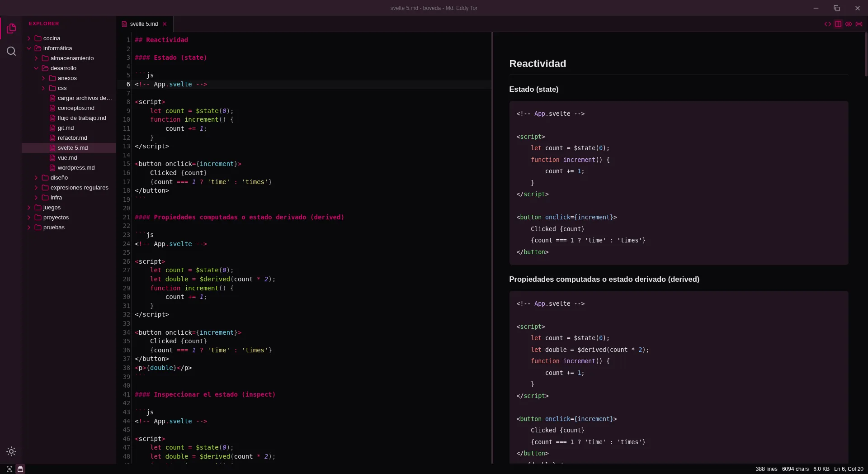Click the informática open-folder icon
Screen dimensions: 868x474
(x=38, y=48)
